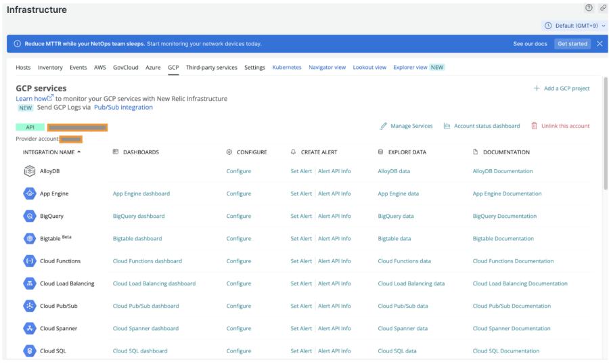Click the Cloud Functions service icon
Viewport: 609px width, 364px height.
30,261
